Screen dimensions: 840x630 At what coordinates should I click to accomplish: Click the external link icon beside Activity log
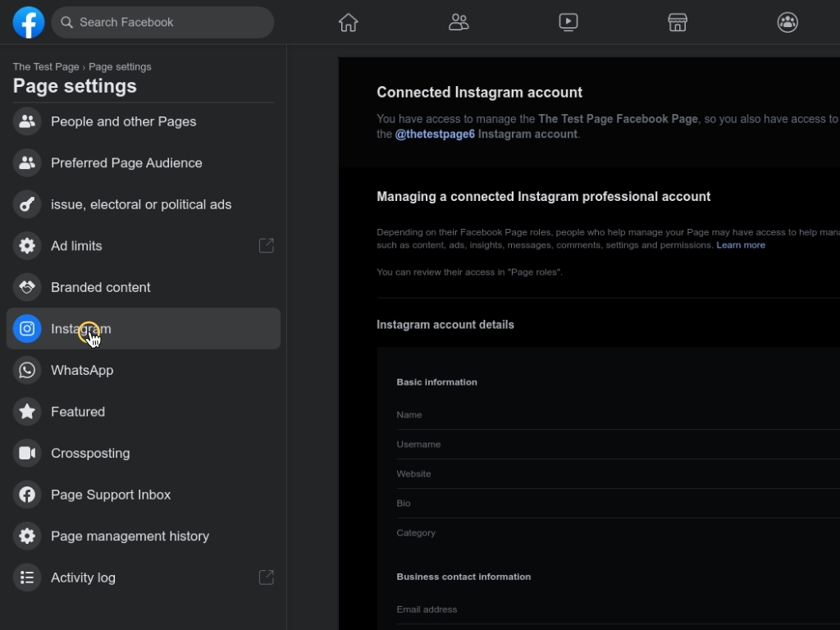pyautogui.click(x=267, y=577)
